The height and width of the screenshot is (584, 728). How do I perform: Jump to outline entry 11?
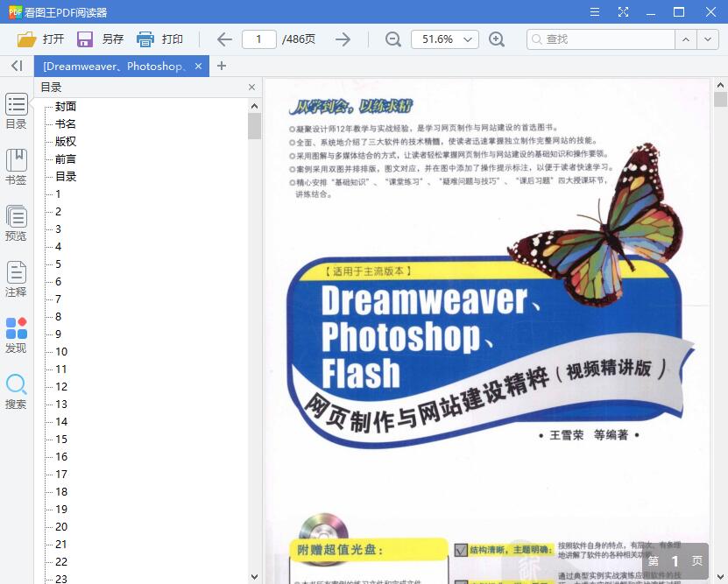61,369
